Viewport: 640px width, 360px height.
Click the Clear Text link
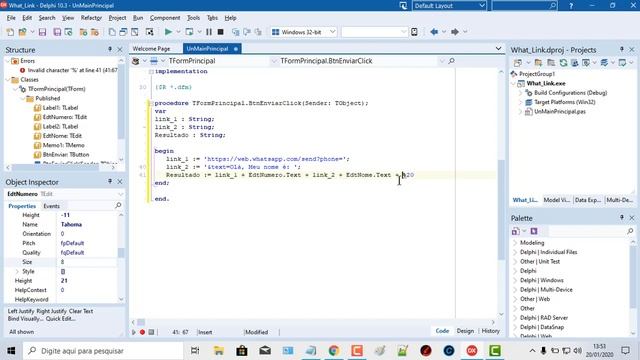click(x=81, y=311)
